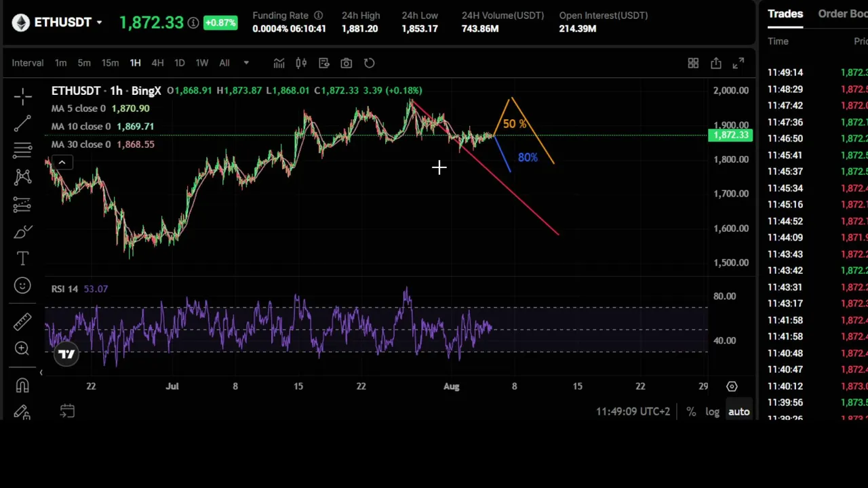This screenshot has width=868, height=488.
Task: Click the MA 30 close 0 indicator label
Action: [81, 144]
